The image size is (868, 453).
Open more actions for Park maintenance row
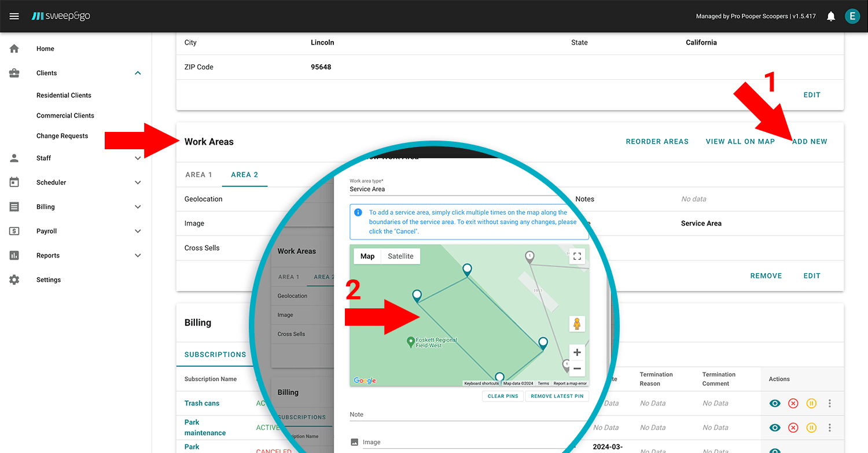[830, 428]
